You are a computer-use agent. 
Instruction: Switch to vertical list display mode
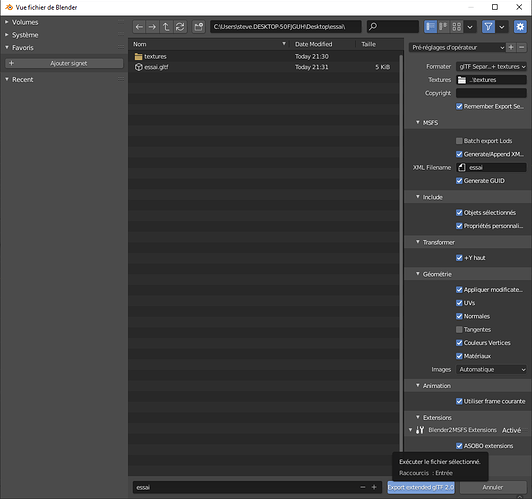pos(431,27)
